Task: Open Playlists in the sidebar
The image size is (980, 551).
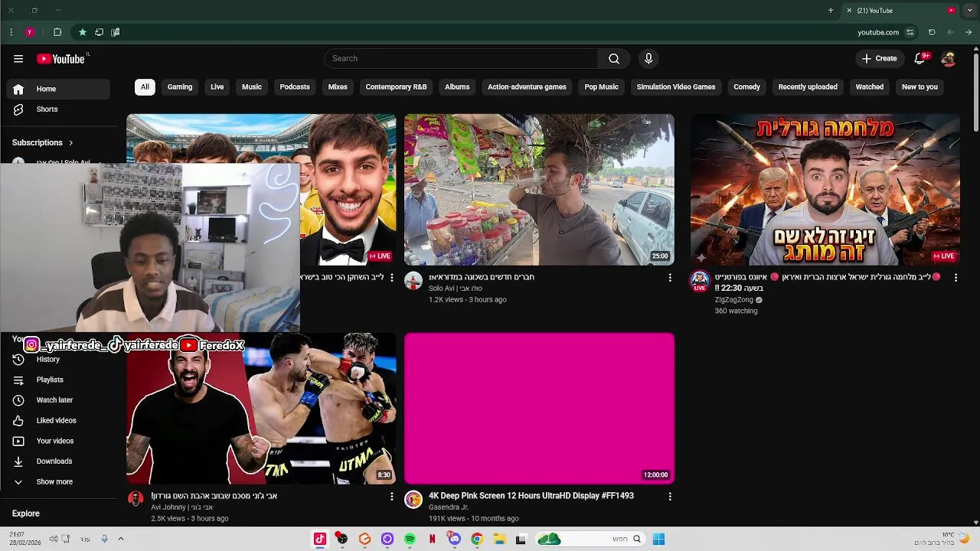Action: [58, 380]
